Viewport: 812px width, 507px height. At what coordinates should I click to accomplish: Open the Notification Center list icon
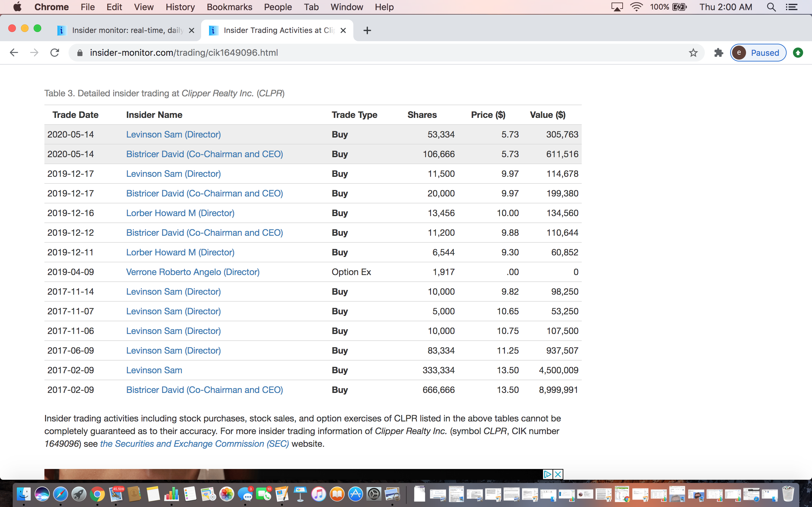(792, 7)
